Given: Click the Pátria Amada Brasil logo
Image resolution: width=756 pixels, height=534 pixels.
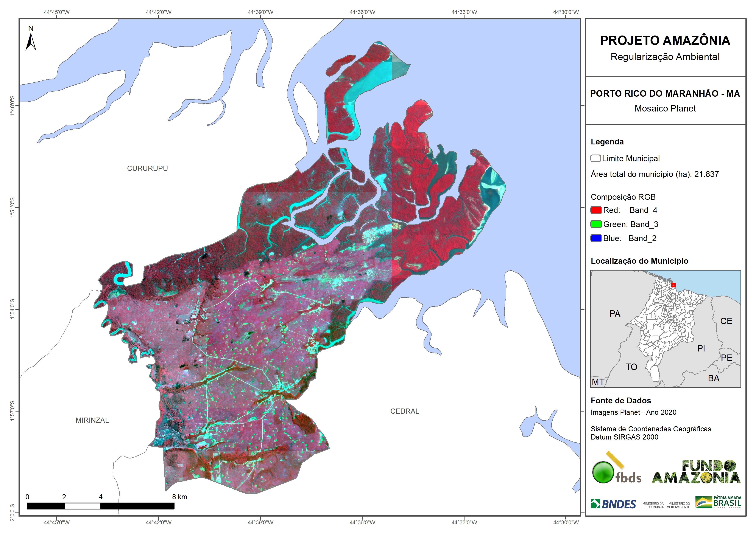Looking at the screenshot, I should [718, 502].
